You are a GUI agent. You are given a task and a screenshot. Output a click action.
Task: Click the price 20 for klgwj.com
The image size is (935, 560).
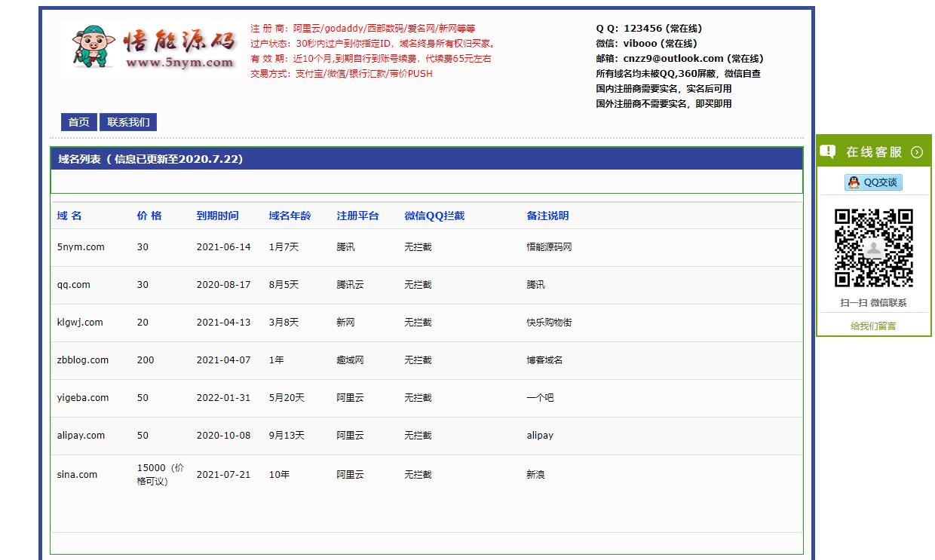click(x=143, y=323)
